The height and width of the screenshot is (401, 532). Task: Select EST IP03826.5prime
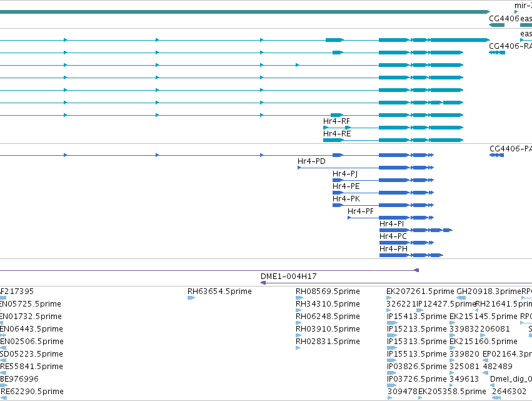416,367
